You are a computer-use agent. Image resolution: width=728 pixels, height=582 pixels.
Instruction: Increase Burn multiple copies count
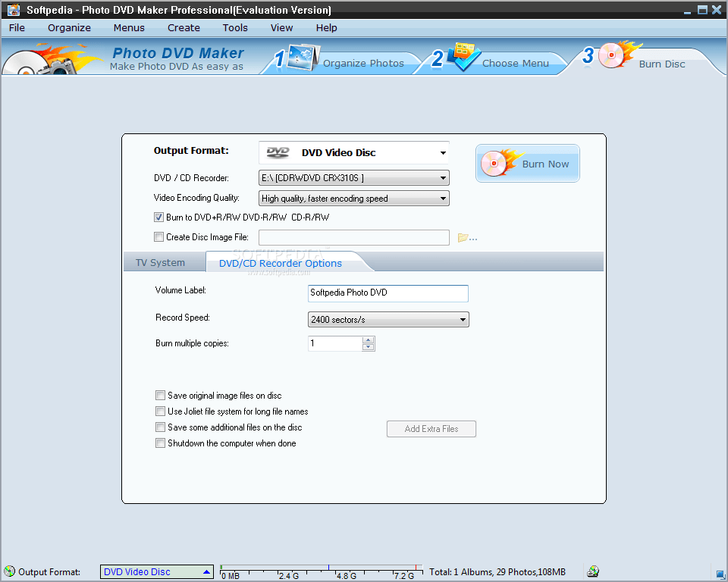[369, 340]
